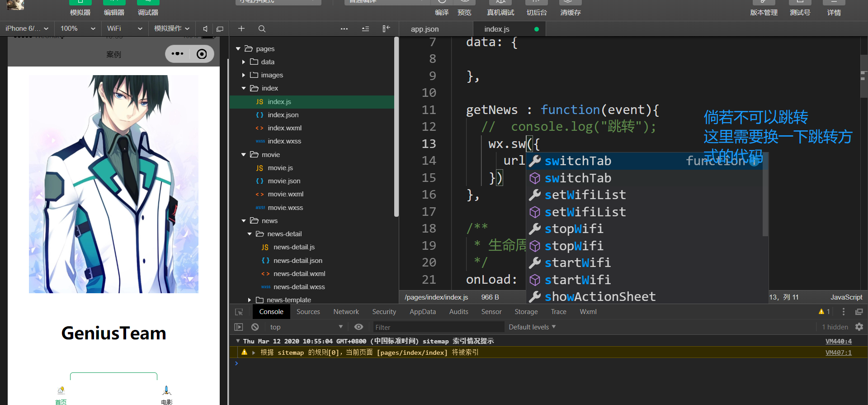Collapse the news-detail folder
This screenshot has width=868, height=405.
click(250, 234)
